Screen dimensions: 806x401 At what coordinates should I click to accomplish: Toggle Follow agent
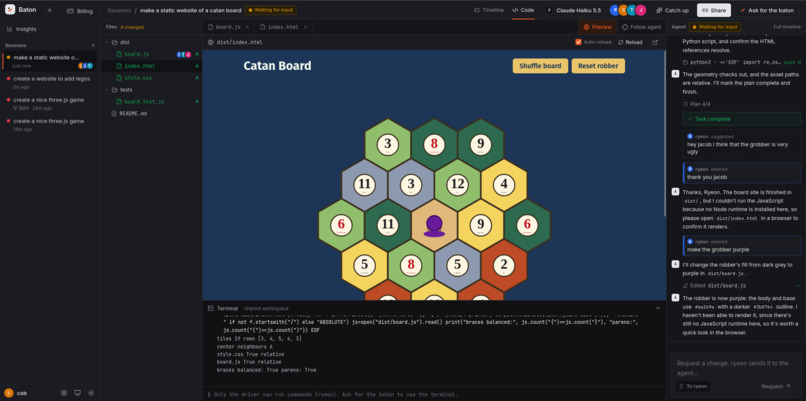[641, 27]
